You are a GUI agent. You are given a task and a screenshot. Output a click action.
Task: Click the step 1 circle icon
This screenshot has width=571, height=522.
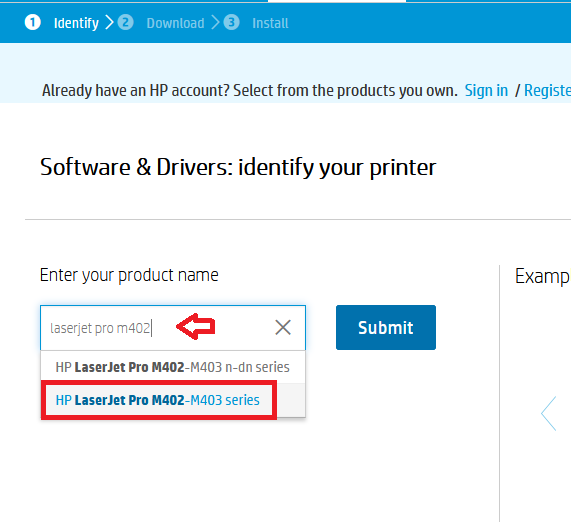(x=32, y=23)
